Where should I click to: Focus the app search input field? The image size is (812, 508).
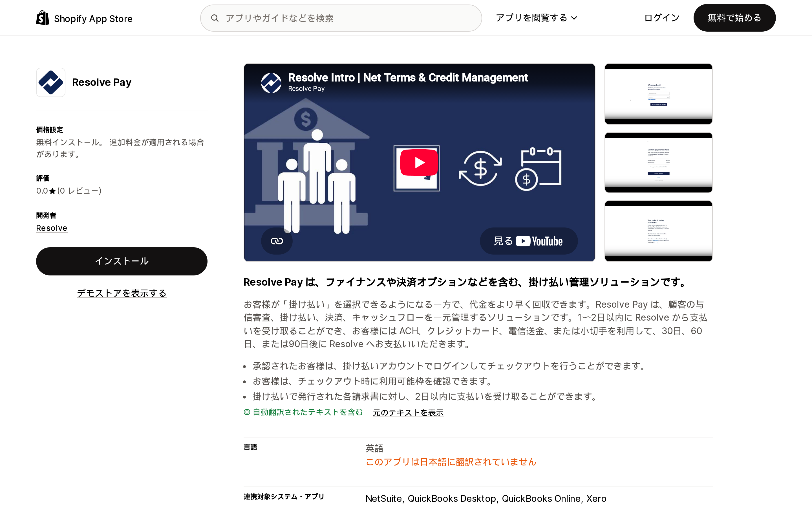pyautogui.click(x=341, y=18)
